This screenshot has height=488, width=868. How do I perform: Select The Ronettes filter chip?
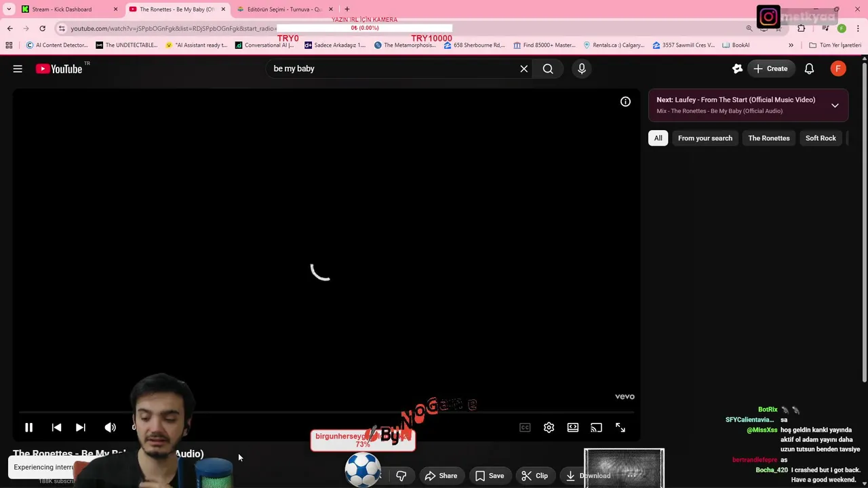(x=769, y=138)
